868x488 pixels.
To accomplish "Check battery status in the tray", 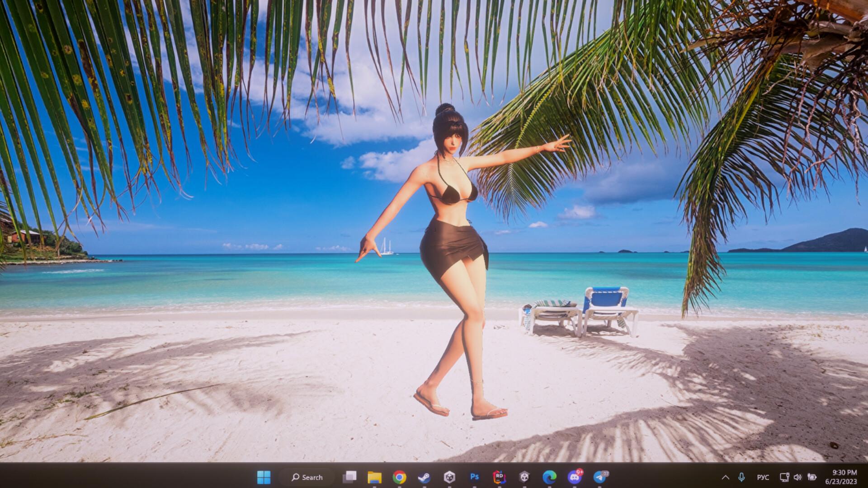I will coord(812,477).
